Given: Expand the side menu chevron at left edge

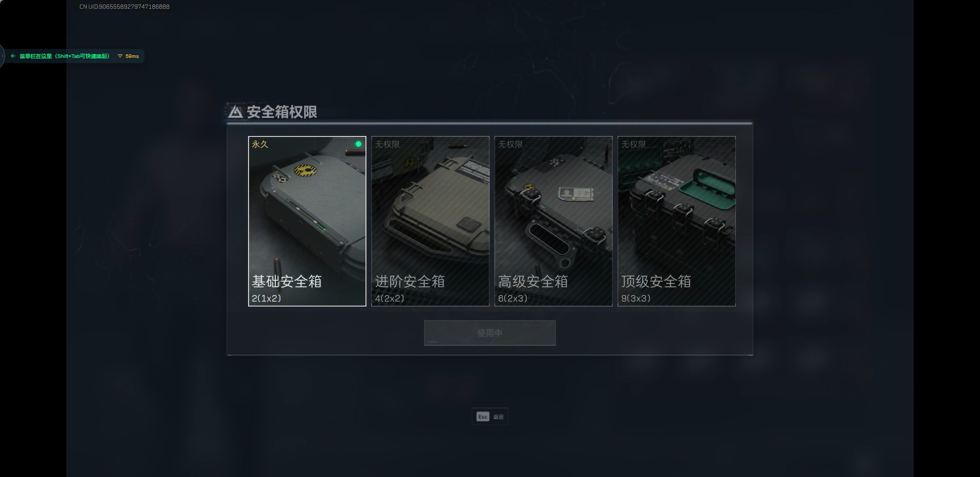Looking at the screenshot, I should point(2,56).
